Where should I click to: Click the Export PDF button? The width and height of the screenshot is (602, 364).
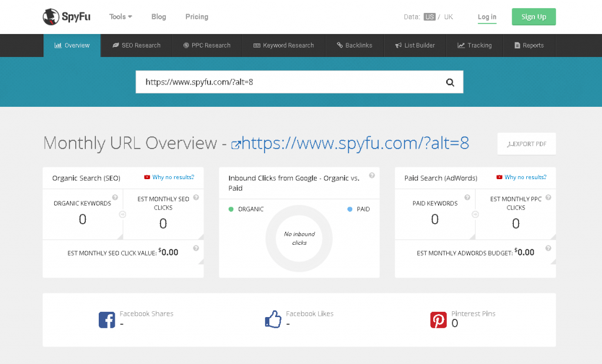[526, 144]
